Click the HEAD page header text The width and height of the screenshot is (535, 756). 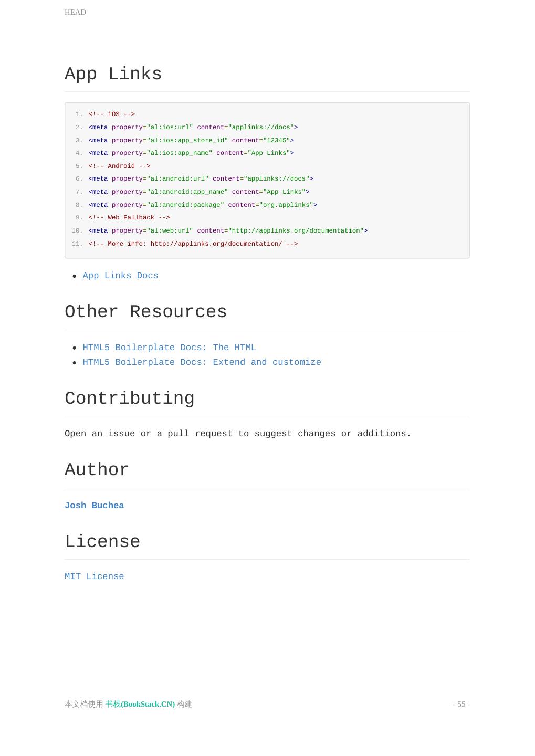pyautogui.click(x=75, y=12)
